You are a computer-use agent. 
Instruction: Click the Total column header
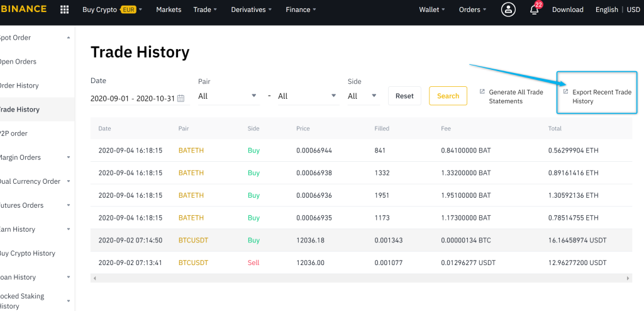pyautogui.click(x=555, y=128)
